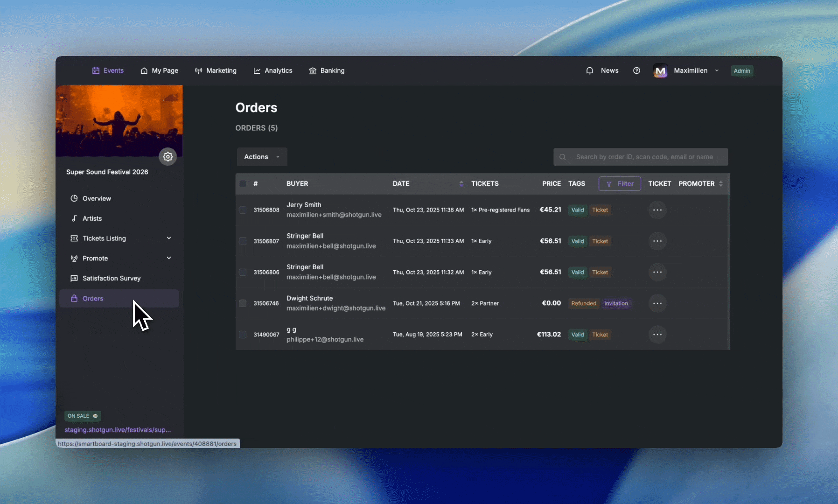Click the BUYER column header
Viewport: 838px width, 504px height.
297,183
